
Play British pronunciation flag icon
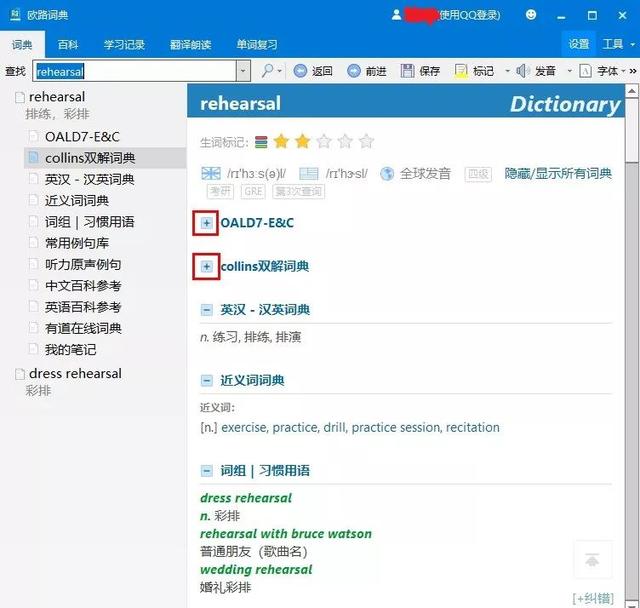(211, 173)
